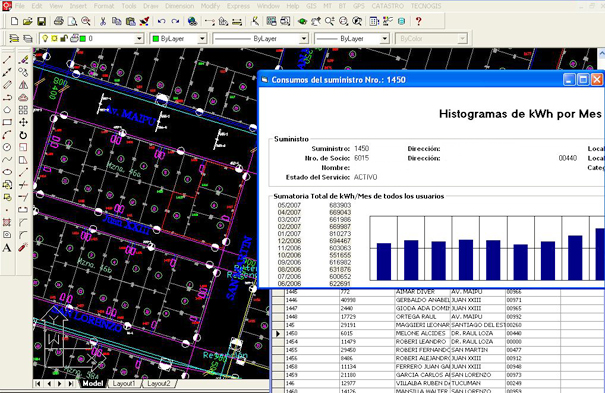This screenshot has height=393, width=605.
Task: Switch to the Model tab
Action: [93, 383]
